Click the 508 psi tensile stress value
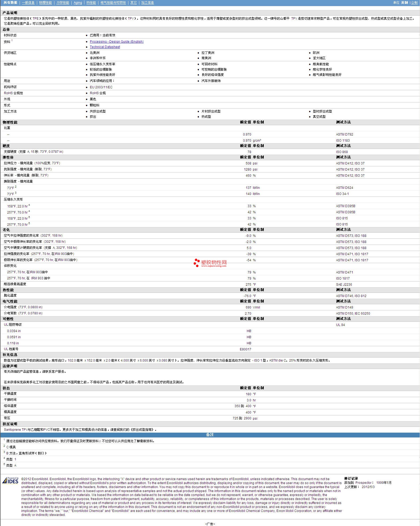The image size is (420, 526). pyautogui.click(x=251, y=163)
